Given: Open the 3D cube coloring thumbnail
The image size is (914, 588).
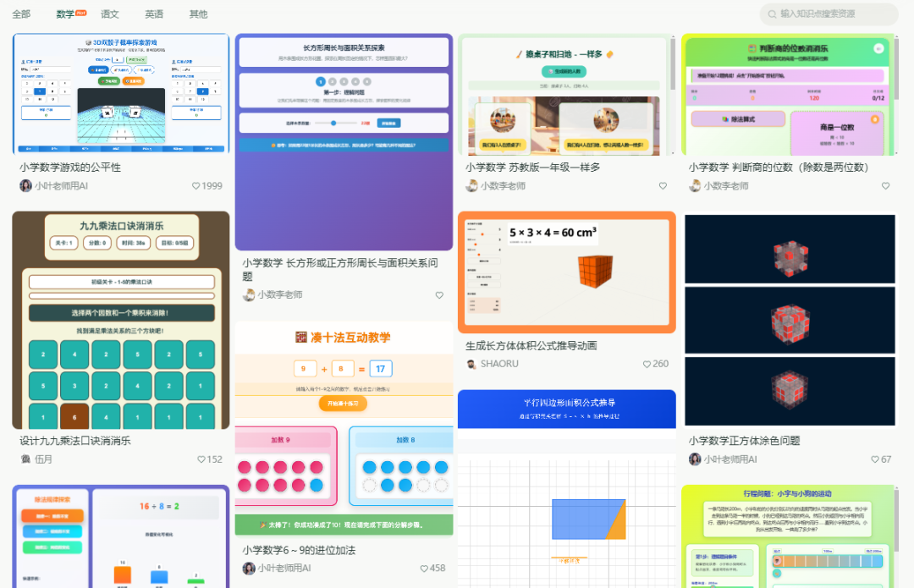Looking at the screenshot, I should pos(790,320).
